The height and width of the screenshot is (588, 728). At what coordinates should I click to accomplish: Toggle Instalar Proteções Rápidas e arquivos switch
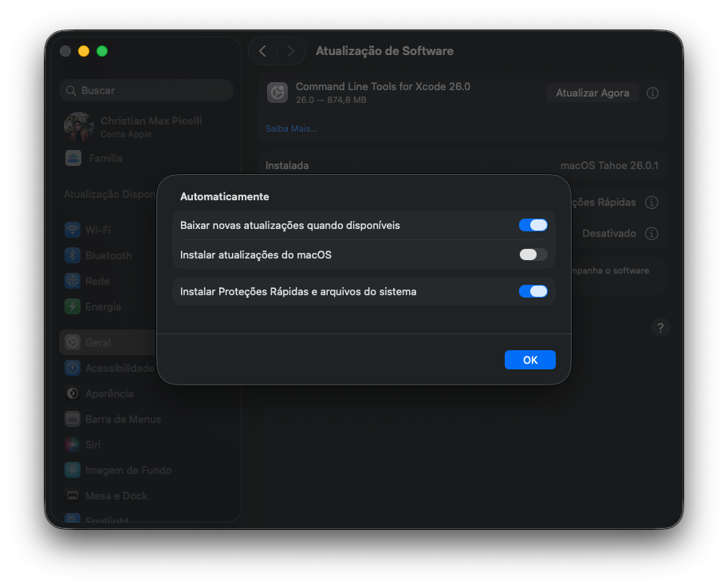coord(533,291)
